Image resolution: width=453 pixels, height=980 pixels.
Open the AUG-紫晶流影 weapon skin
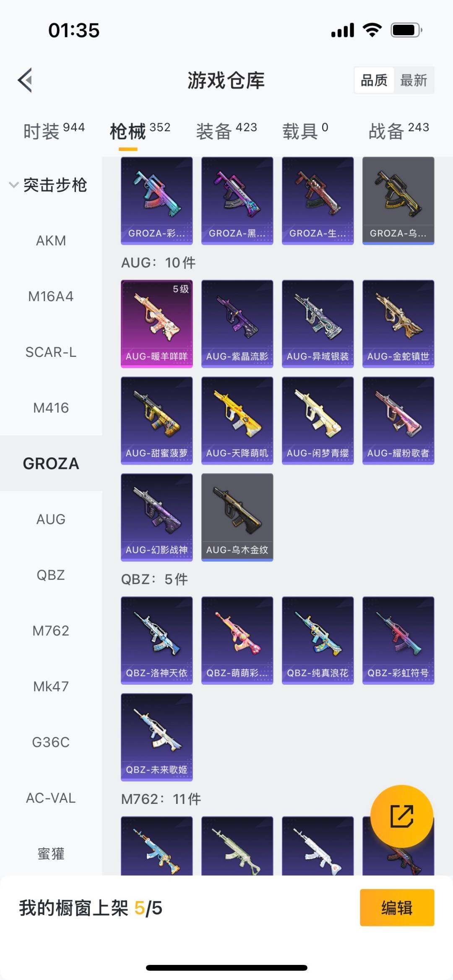237,324
